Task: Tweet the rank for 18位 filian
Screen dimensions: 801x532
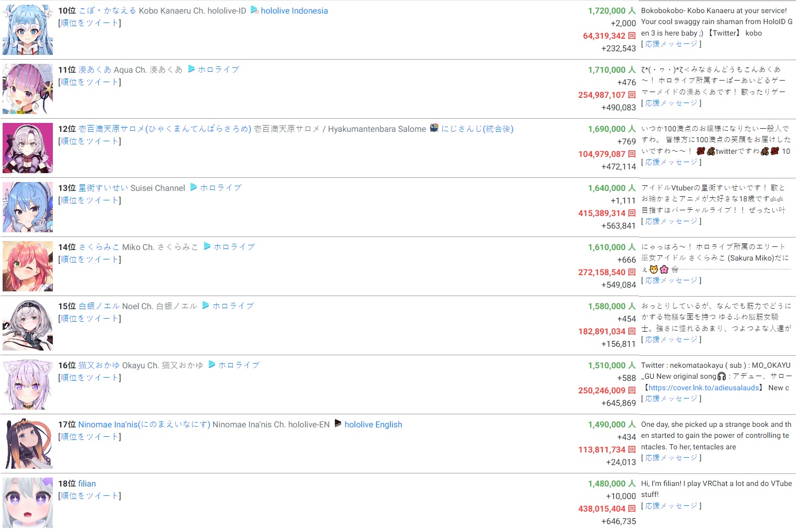Action: coord(89,496)
